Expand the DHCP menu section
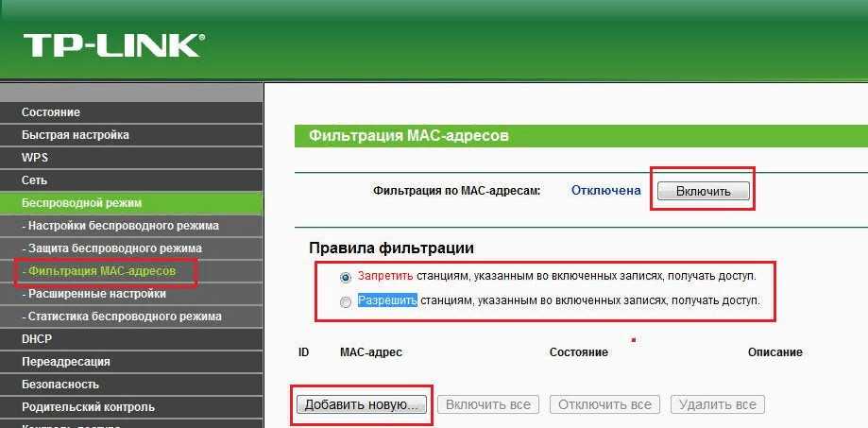868x428 pixels. click(x=36, y=338)
